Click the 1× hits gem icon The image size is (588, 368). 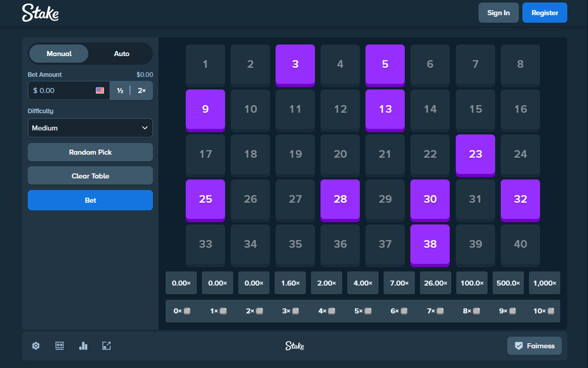[223, 311]
